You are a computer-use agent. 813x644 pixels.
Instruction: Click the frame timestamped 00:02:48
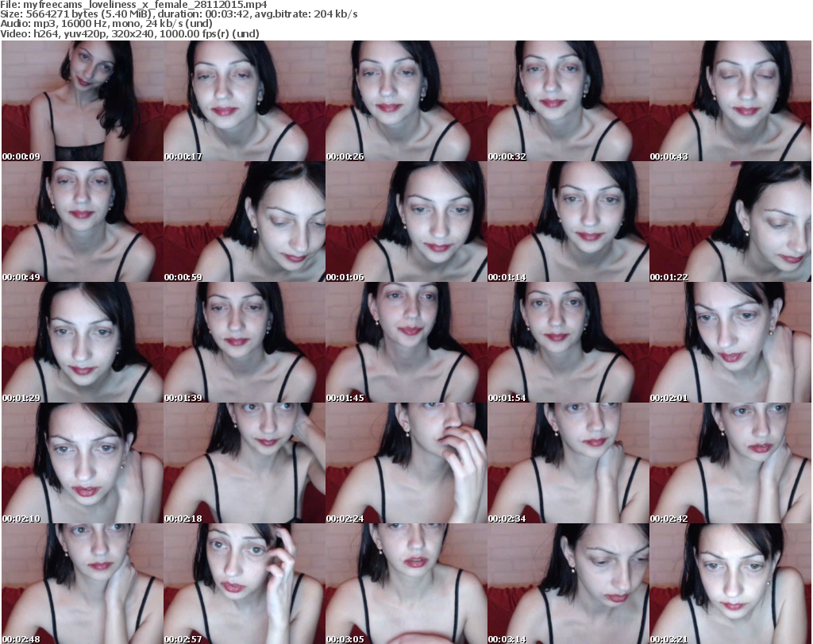point(83,584)
